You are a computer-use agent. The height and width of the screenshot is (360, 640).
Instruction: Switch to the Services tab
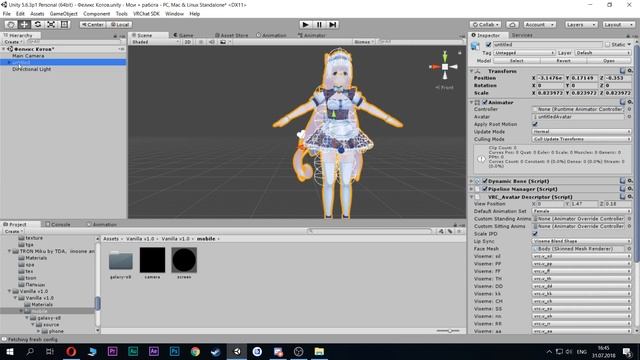(522, 35)
